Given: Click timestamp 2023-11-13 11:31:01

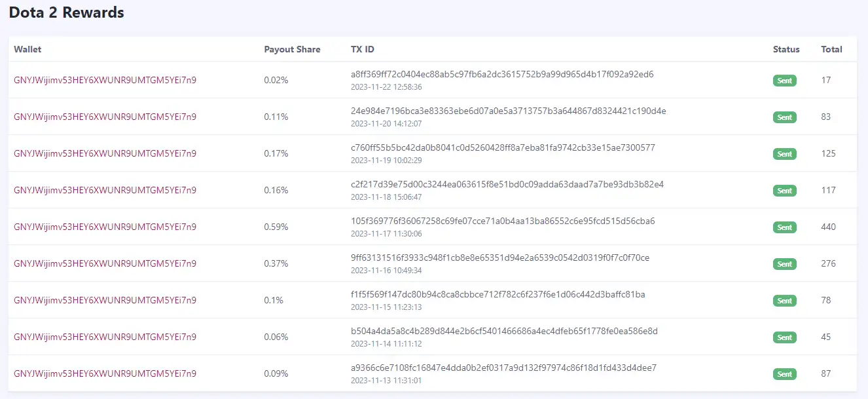Looking at the screenshot, I should pos(386,381).
